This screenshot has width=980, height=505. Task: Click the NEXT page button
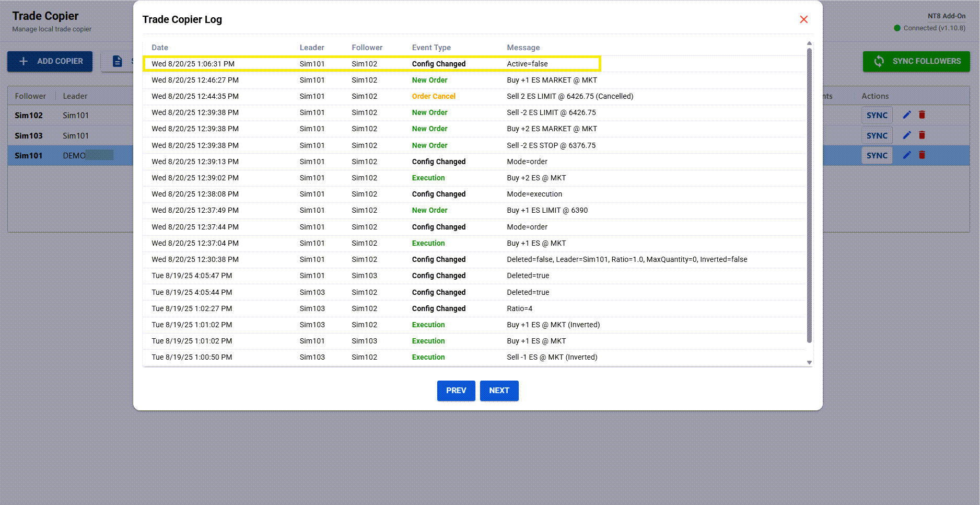coord(499,391)
